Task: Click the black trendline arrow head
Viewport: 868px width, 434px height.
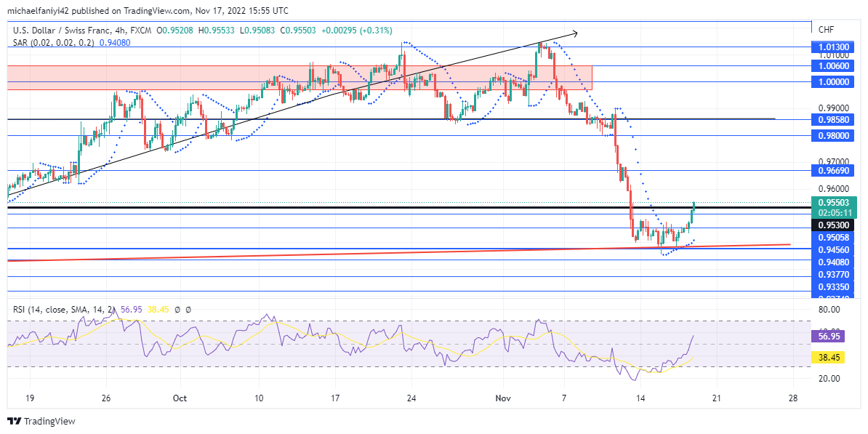Action: coord(574,33)
